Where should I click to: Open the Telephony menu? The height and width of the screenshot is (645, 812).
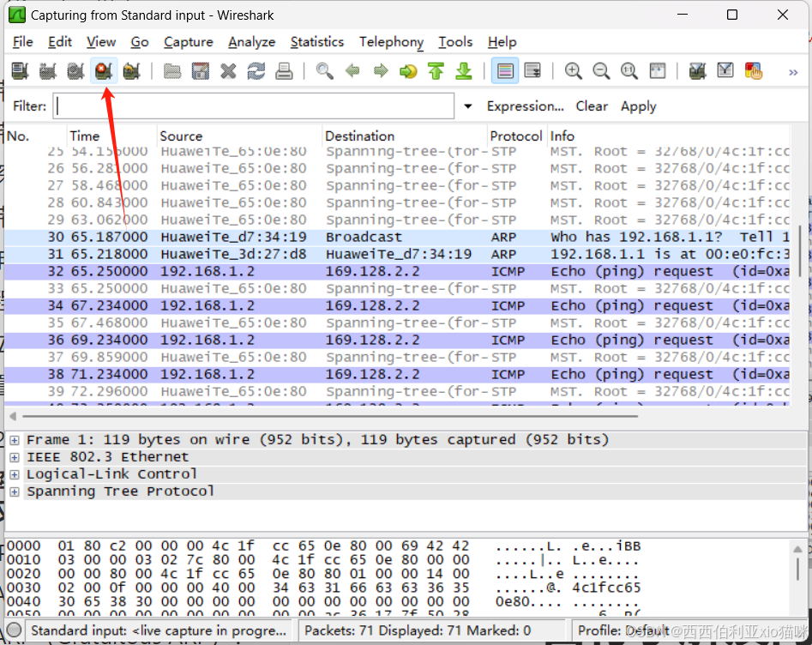point(392,42)
